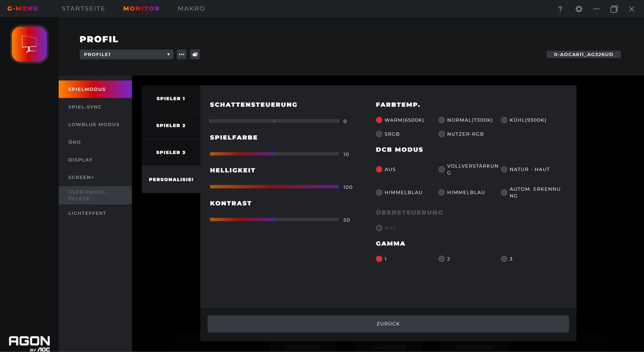Click the Zurück button

pos(388,324)
